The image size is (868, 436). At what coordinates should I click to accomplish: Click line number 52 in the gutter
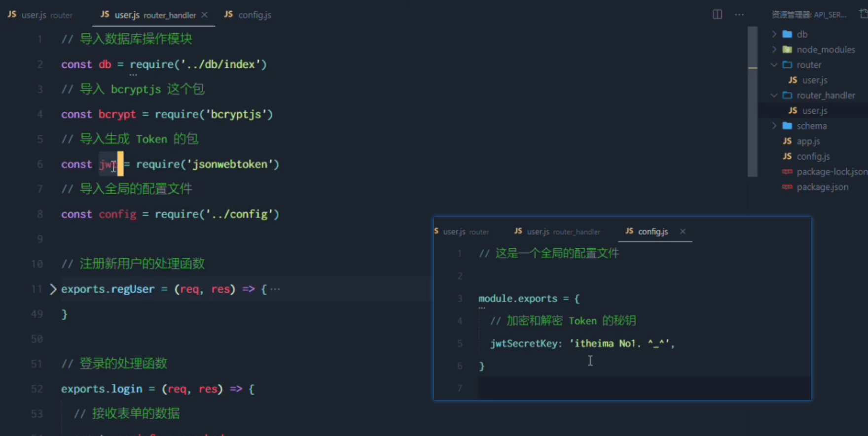(x=36, y=389)
